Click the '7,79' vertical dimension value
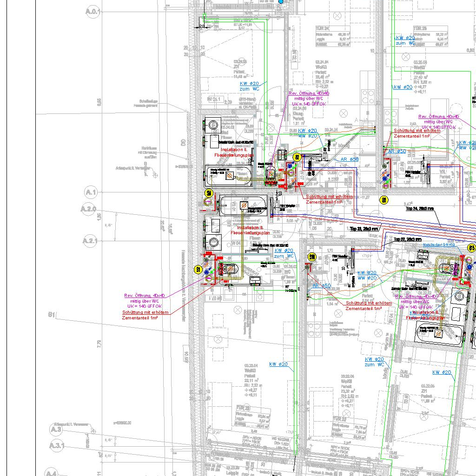 pyautogui.click(x=99, y=344)
